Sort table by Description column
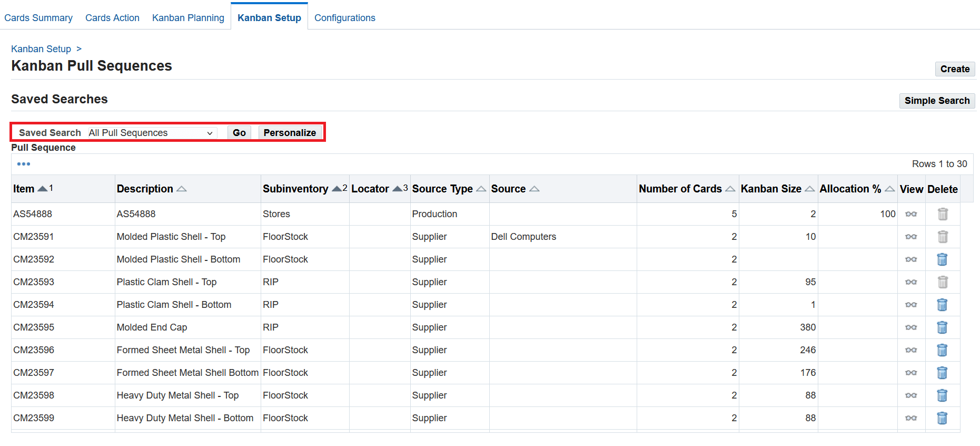Screen dimensions: 980x446 coord(181,189)
